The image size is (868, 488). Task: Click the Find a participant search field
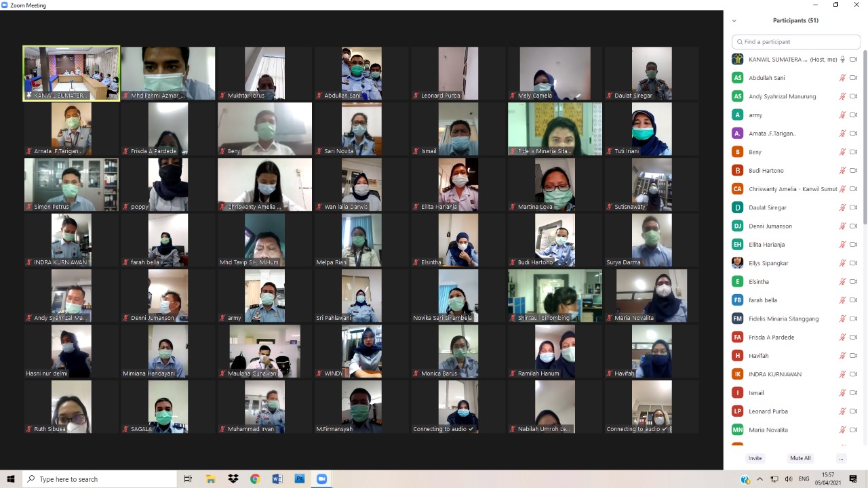click(797, 42)
